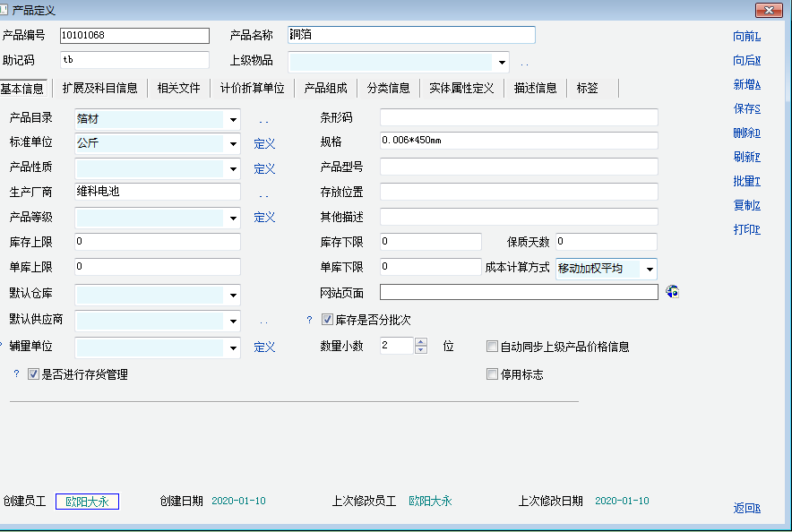Screen dimensions: 792x532
Task: Click the ellipsis button next to 上级物品
Action: [524, 63]
